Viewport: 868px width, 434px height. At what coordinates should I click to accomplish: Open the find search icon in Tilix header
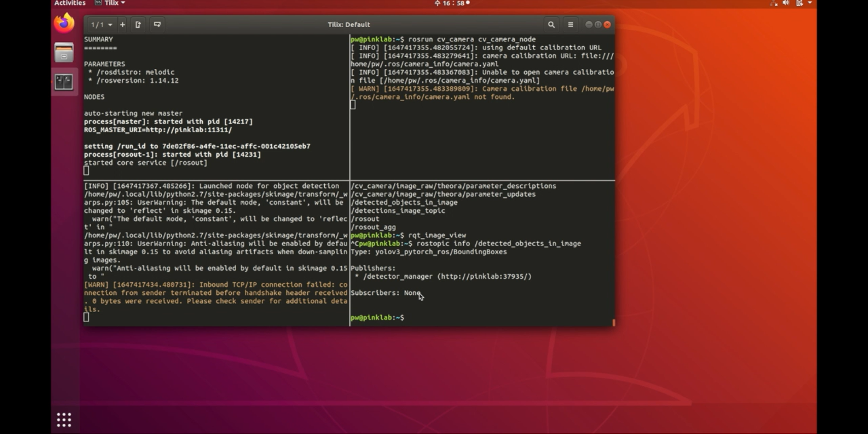click(551, 24)
